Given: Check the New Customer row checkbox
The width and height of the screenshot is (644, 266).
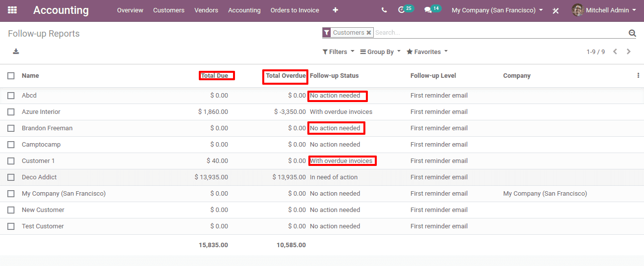Looking at the screenshot, I should click(x=11, y=210).
